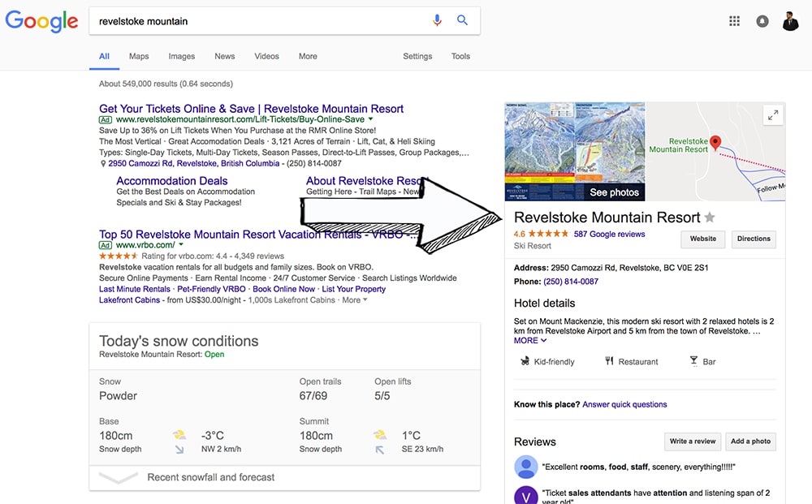The image size is (812, 504).
Task: Switch to the News tab
Action: 225,56
